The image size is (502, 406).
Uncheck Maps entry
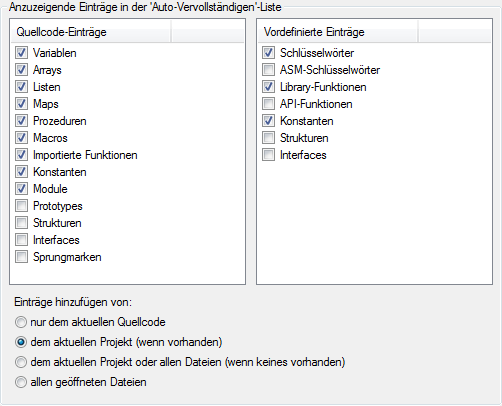pyautogui.click(x=21, y=104)
